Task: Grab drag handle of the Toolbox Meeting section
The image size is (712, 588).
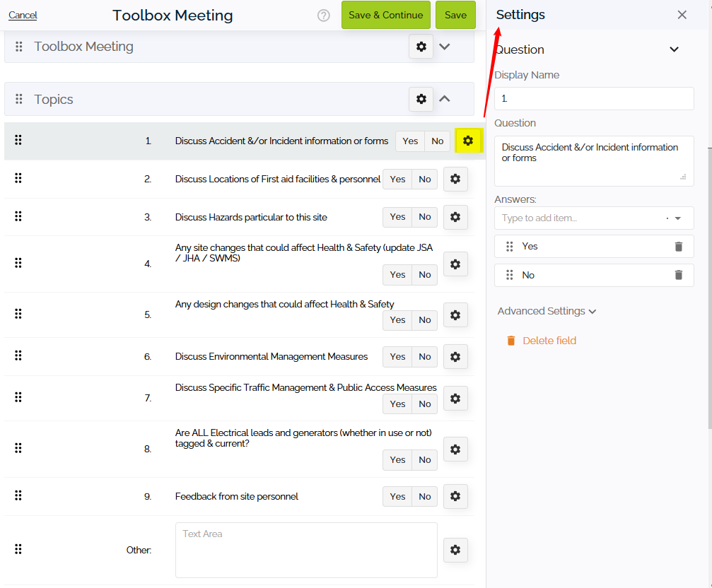Action: (x=18, y=46)
